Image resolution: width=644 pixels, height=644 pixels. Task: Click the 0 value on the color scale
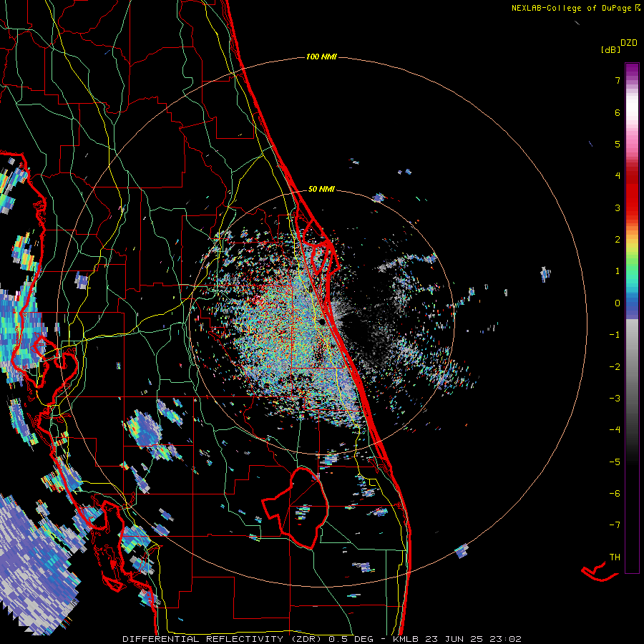(x=618, y=303)
